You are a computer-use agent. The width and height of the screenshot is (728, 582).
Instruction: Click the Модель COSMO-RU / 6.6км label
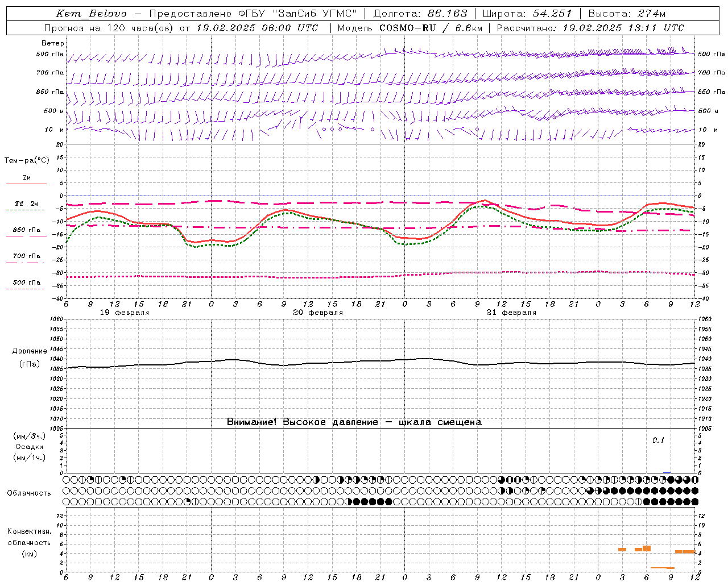[x=410, y=28]
